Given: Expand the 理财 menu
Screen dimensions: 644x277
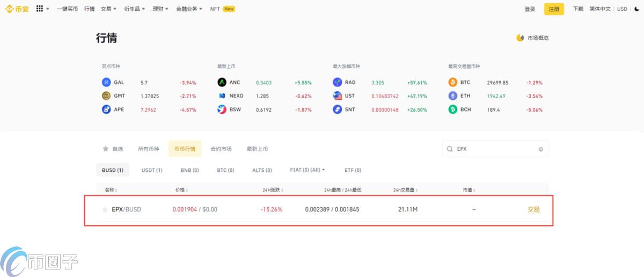Looking at the screenshot, I should 160,9.
